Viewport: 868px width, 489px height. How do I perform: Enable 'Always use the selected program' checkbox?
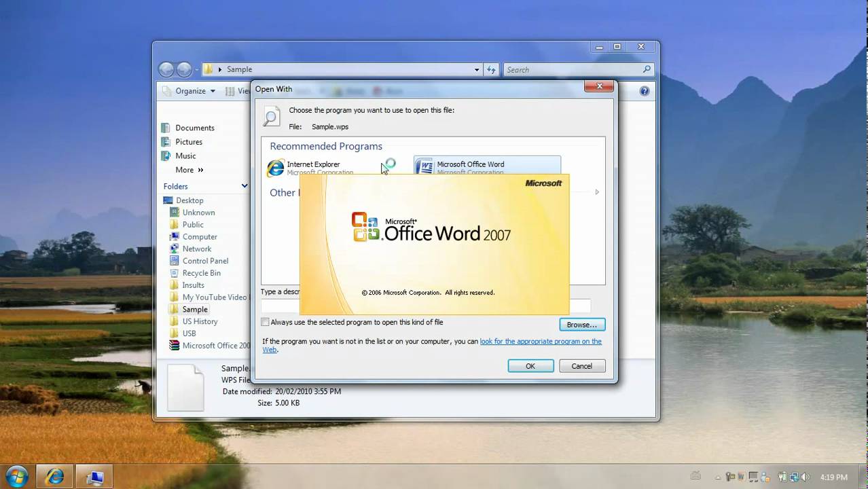click(x=266, y=322)
